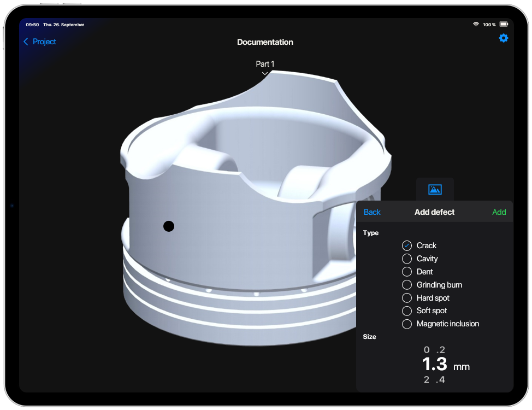The height and width of the screenshot is (410, 532).
Task: Select the Crack defect type
Action: pyautogui.click(x=407, y=245)
